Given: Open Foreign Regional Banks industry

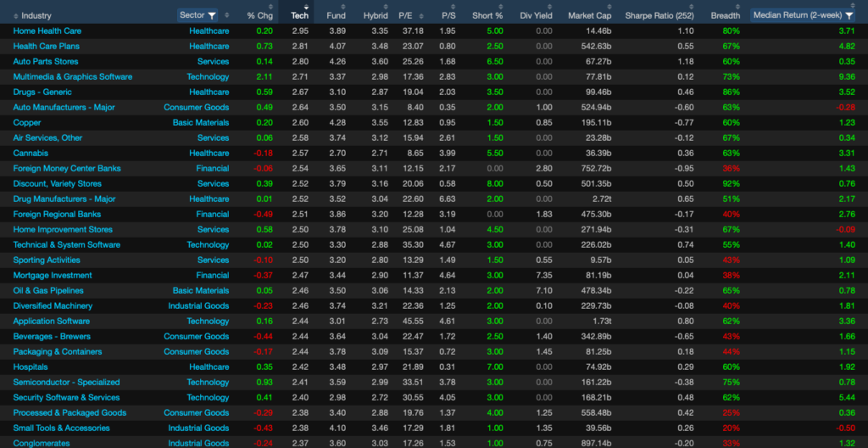Looking at the screenshot, I should coord(57,214).
